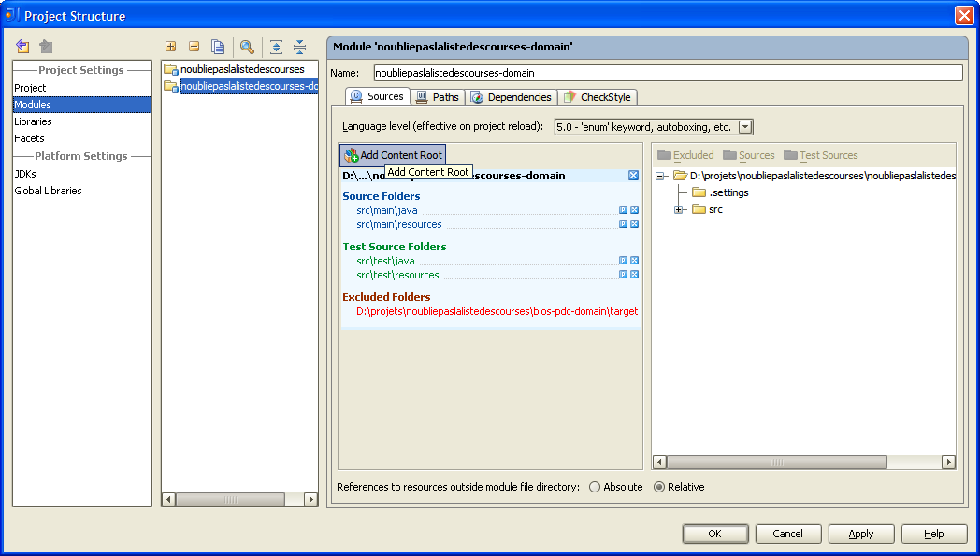The width and height of the screenshot is (980, 556).
Task: Click the magnifying glass find icon
Action: (247, 47)
